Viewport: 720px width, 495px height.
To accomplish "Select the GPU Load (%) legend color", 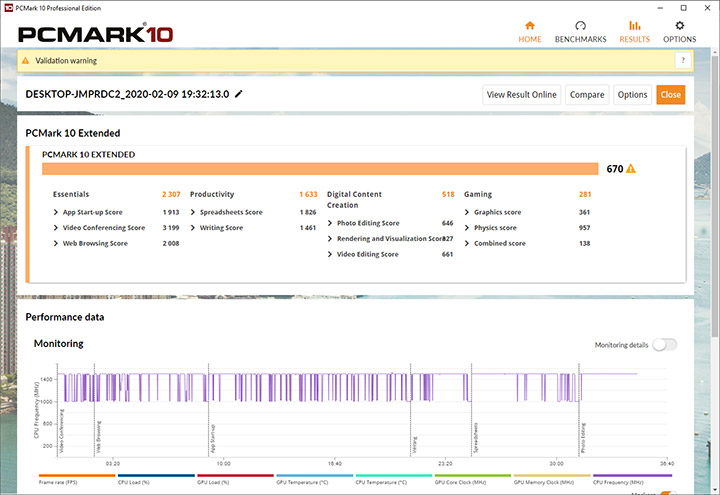I will tap(236, 475).
